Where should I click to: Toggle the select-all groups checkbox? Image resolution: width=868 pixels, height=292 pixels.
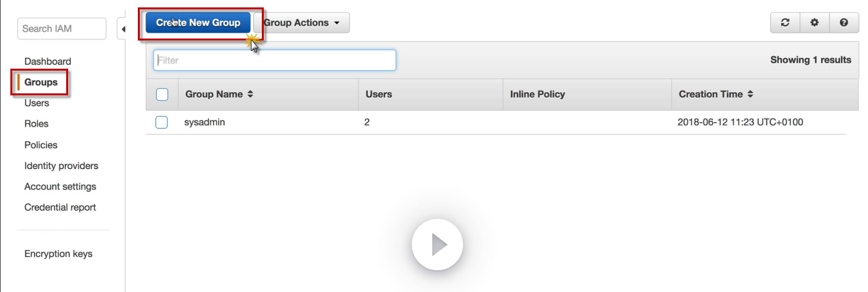pyautogui.click(x=162, y=94)
